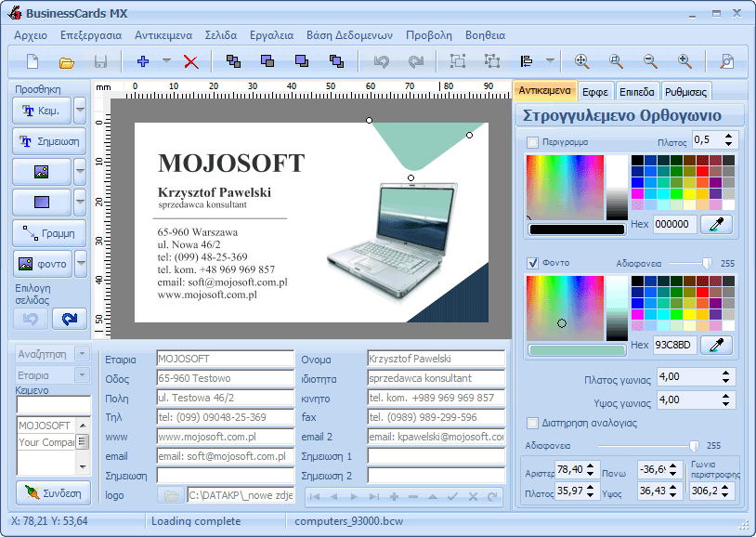Go to the next page arrow button
The image size is (756, 537).
70,319
